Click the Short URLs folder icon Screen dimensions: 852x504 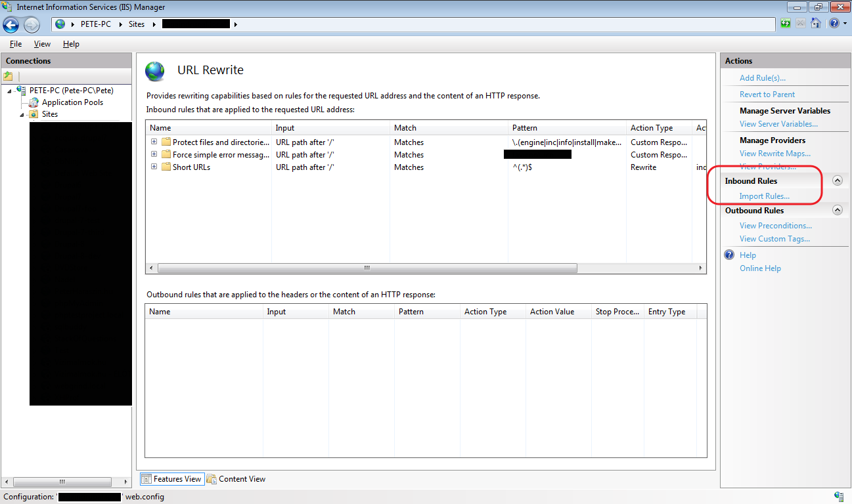tap(166, 167)
